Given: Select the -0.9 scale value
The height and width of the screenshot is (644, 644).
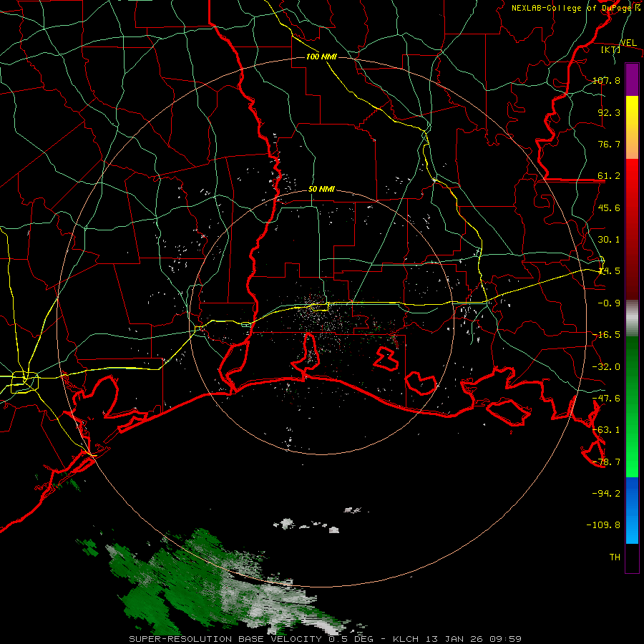Looking at the screenshot, I should pos(609,303).
